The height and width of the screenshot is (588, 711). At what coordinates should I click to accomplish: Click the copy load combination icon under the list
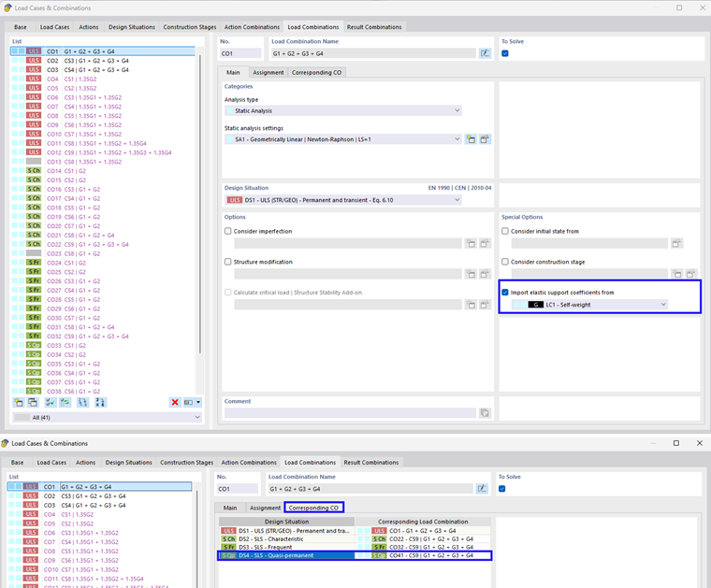[x=33, y=402]
